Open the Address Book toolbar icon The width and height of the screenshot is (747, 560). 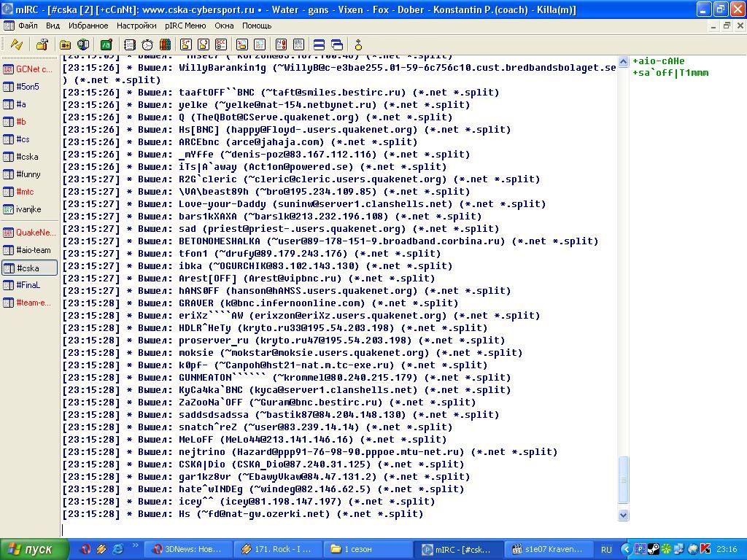(130, 44)
